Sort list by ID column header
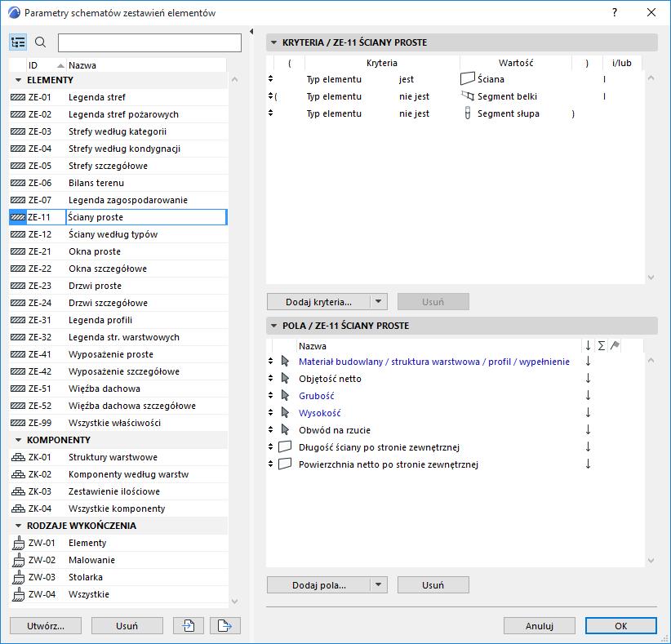 (x=46, y=65)
